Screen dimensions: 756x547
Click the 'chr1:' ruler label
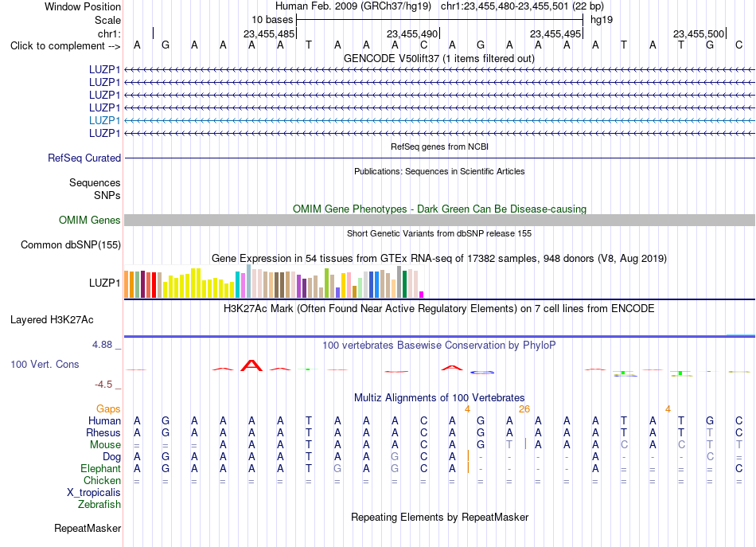pyautogui.click(x=109, y=33)
